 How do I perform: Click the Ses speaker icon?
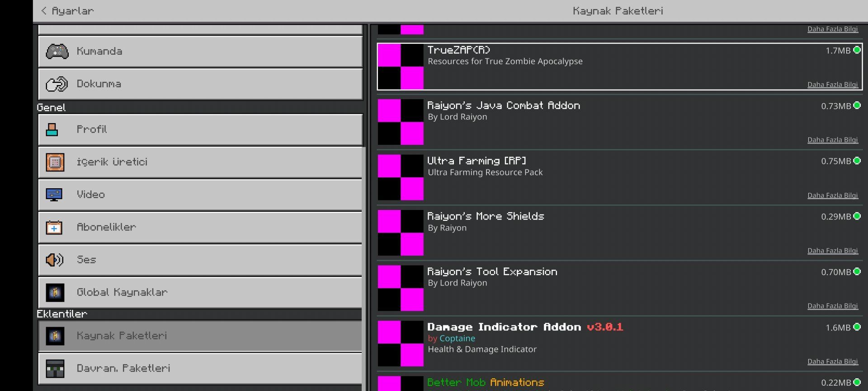(55, 260)
